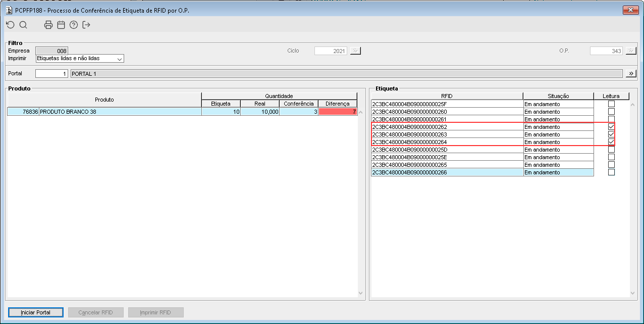The image size is (644, 324).
Task: Click scroll-up arrow of Produto grid
Action: 360,112
